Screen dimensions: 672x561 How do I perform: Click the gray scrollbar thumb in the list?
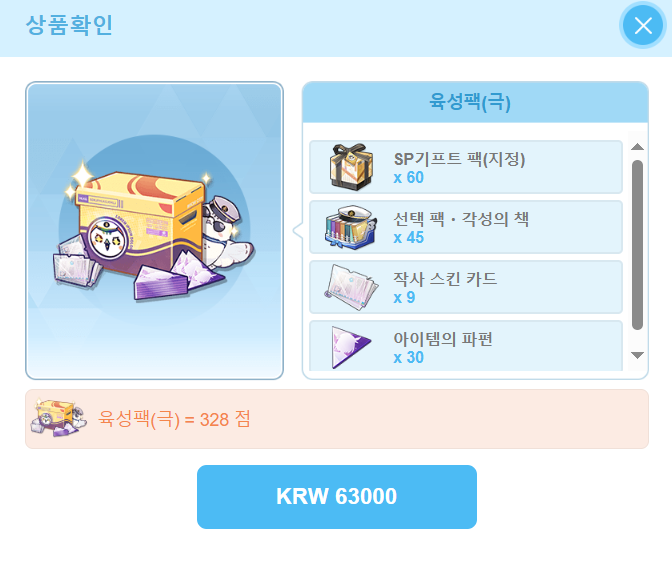coord(637,245)
